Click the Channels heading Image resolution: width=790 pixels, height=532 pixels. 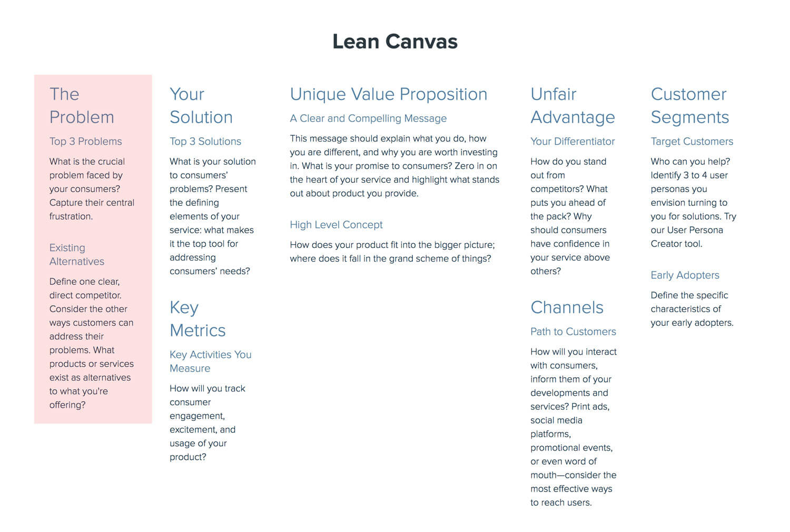(x=567, y=307)
